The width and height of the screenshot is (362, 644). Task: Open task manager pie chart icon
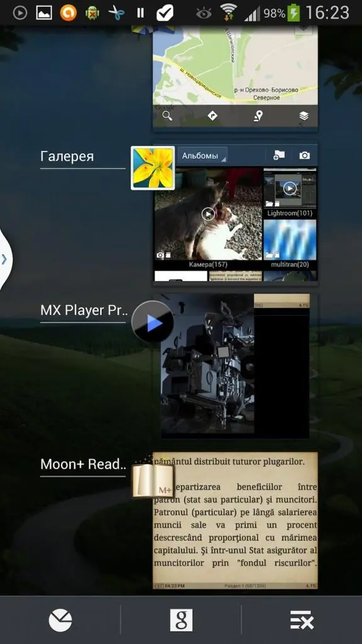tap(60, 620)
